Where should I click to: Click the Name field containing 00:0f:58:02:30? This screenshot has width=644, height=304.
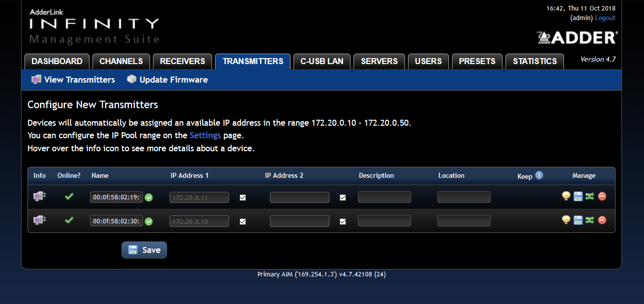point(116,221)
